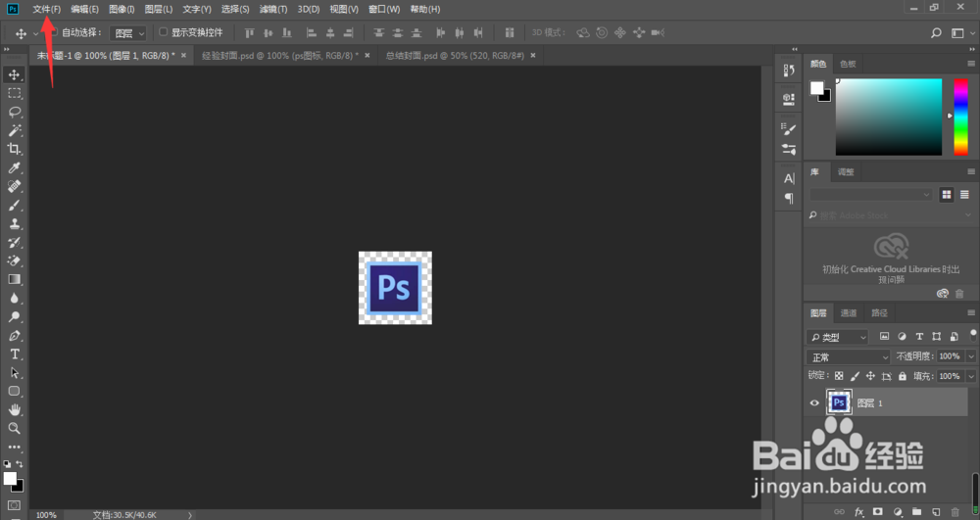Toggle lock image pixels brush icon
Screen dimensions: 980x520
tap(855, 376)
